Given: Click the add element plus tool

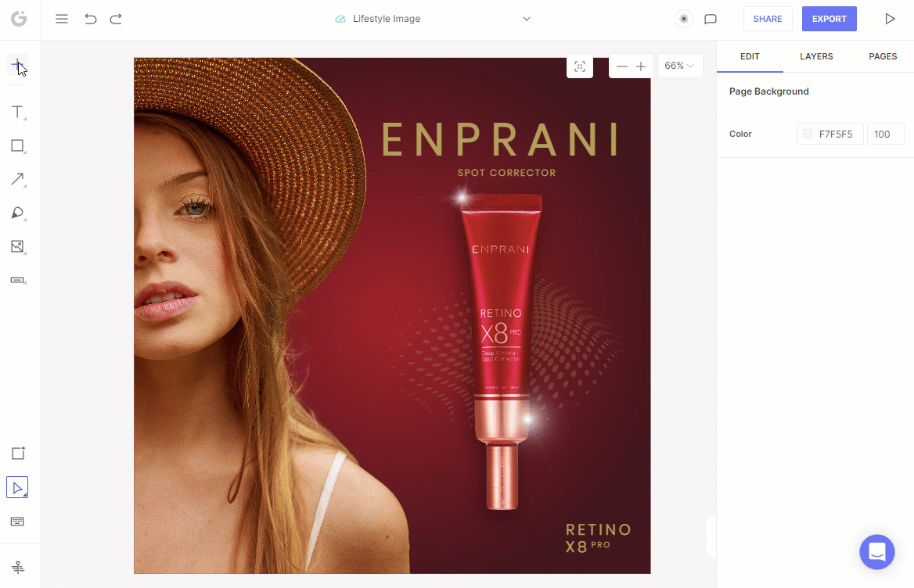Looking at the screenshot, I should 17,64.
